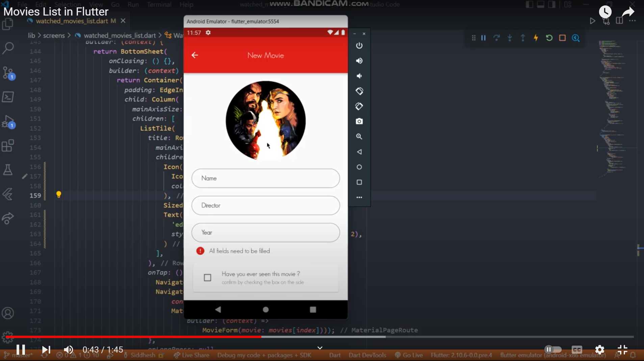Screen dimensions: 644x361
Task: Click circular movie poster image
Action: (x=265, y=120)
